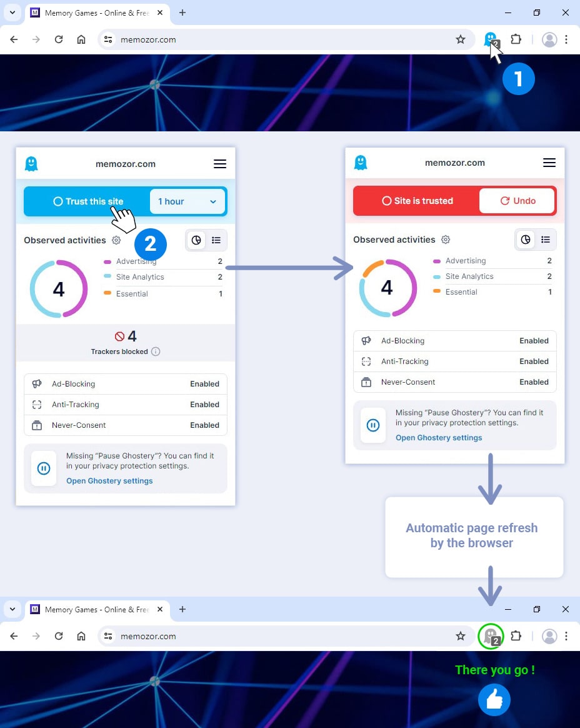This screenshot has height=728, width=580.
Task: Toggle the Anti-Tracking setting
Action: point(204,404)
